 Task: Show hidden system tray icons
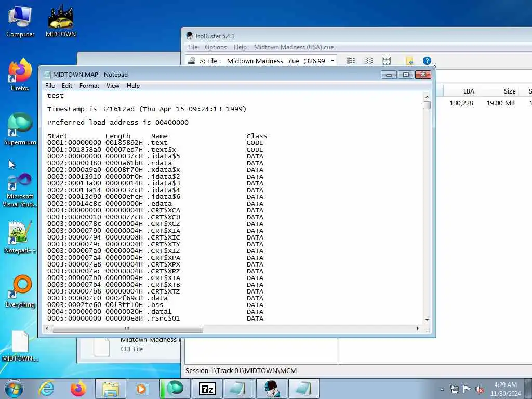pos(442,390)
